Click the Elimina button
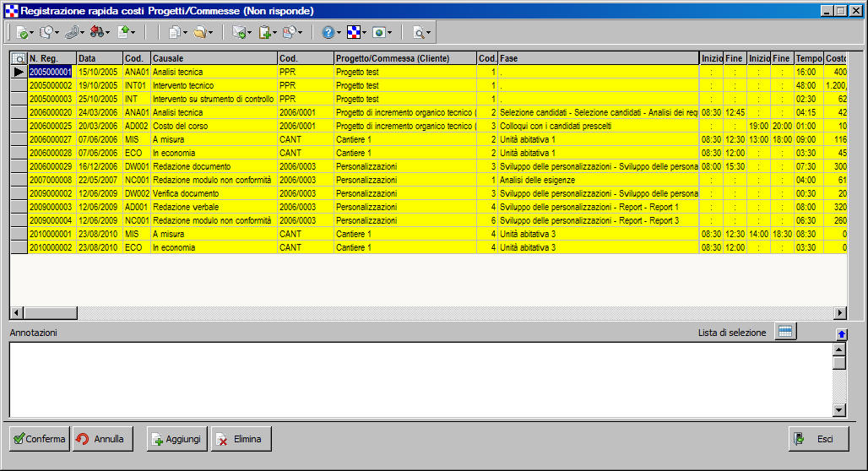This screenshot has width=868, height=471. point(241,439)
